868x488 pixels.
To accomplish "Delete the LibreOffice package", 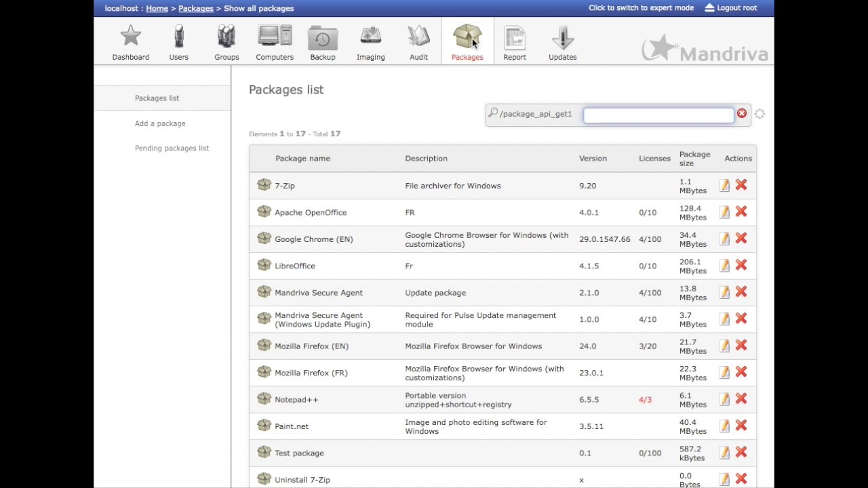I will (741, 266).
